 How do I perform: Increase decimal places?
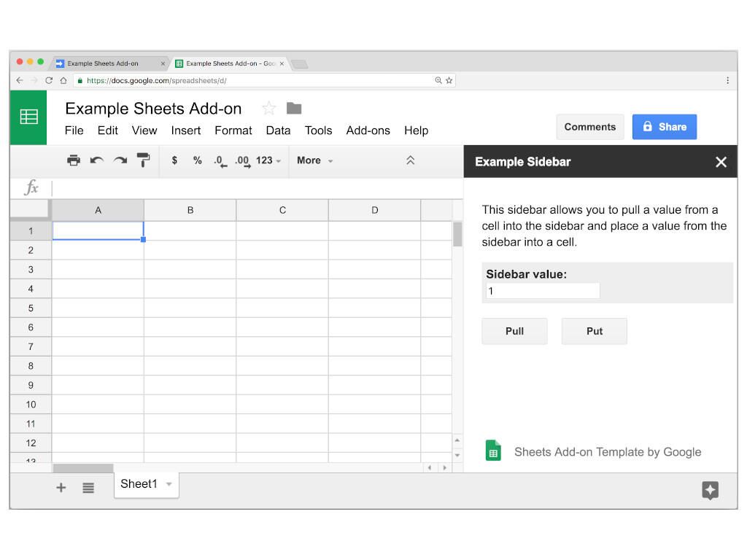[x=241, y=160]
